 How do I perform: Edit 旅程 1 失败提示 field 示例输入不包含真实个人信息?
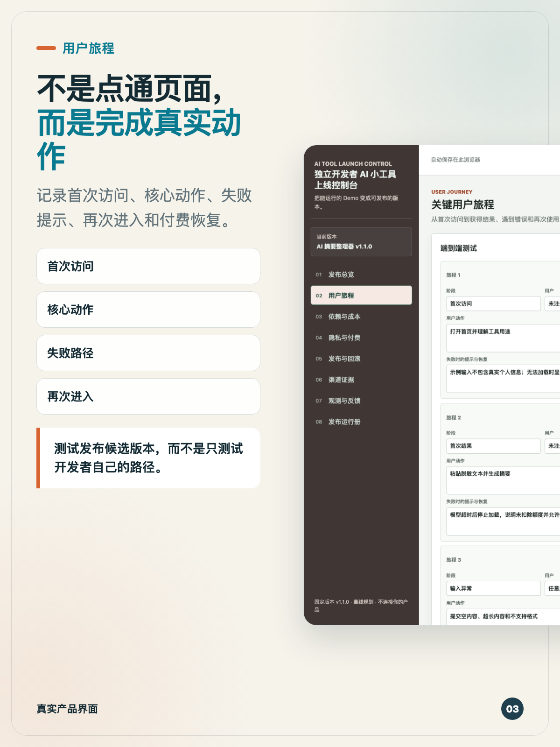503,379
